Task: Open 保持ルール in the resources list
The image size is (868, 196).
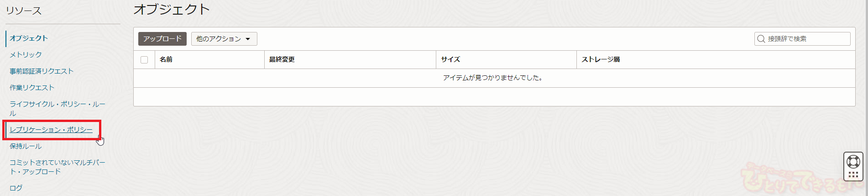Action: point(26,146)
